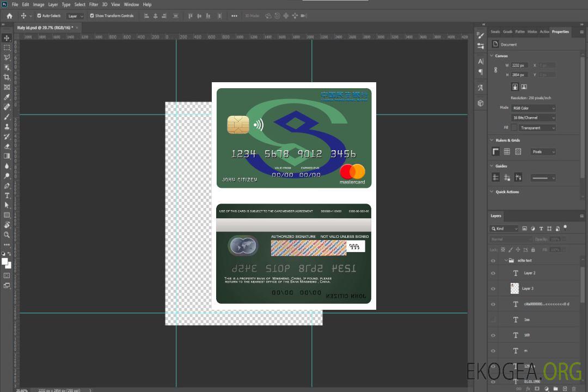Open the ruler units Pixels dropdown

coord(543,151)
